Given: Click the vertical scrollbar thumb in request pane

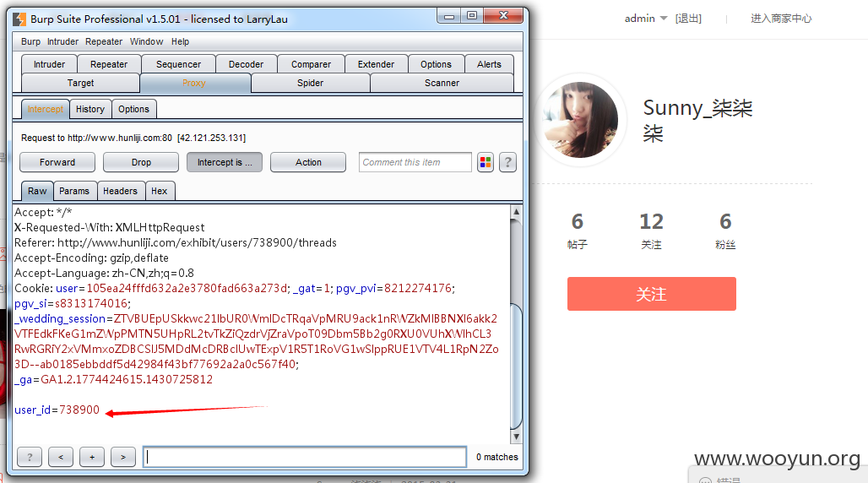Looking at the screenshot, I should point(516,366).
